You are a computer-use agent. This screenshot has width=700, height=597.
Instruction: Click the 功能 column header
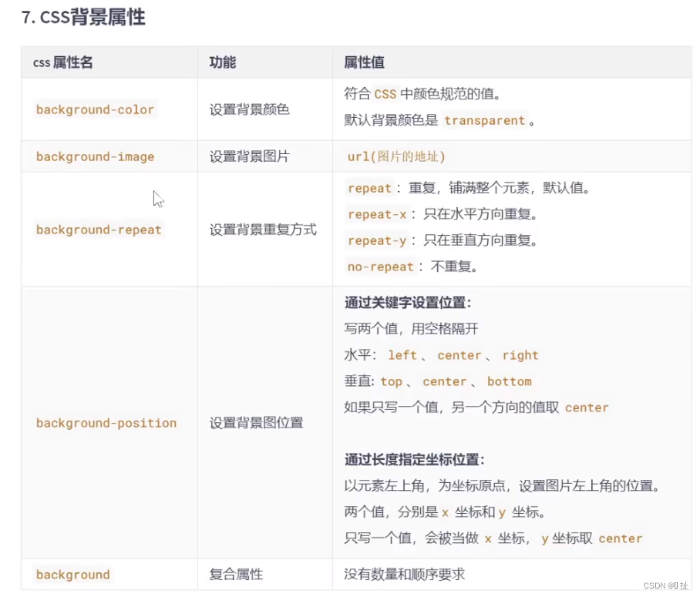click(222, 62)
